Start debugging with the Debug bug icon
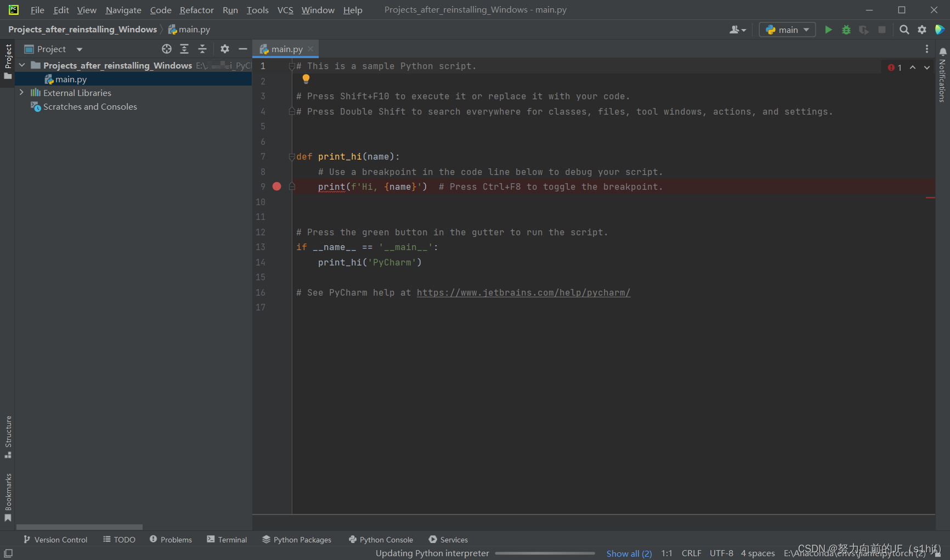 pos(846,30)
